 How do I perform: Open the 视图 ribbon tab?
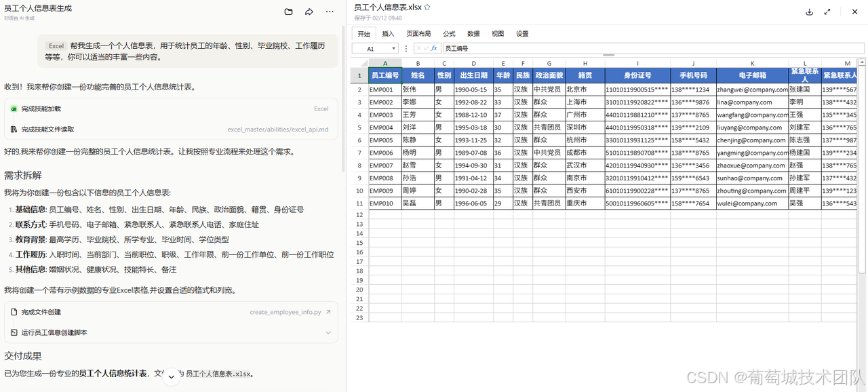click(x=498, y=33)
